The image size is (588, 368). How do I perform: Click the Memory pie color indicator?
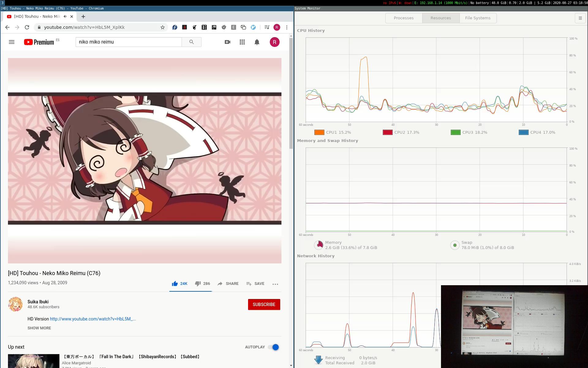(x=319, y=245)
